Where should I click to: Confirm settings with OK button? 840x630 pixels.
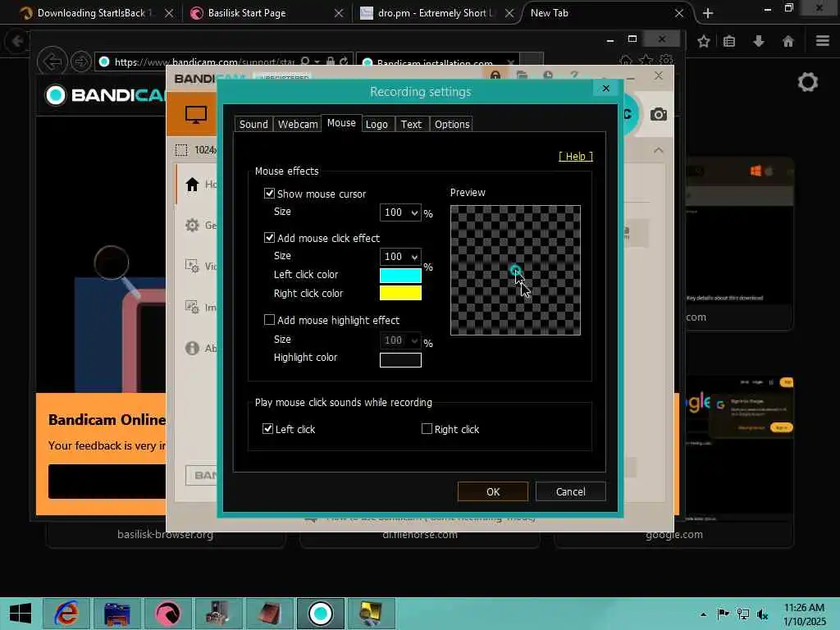[x=493, y=492]
